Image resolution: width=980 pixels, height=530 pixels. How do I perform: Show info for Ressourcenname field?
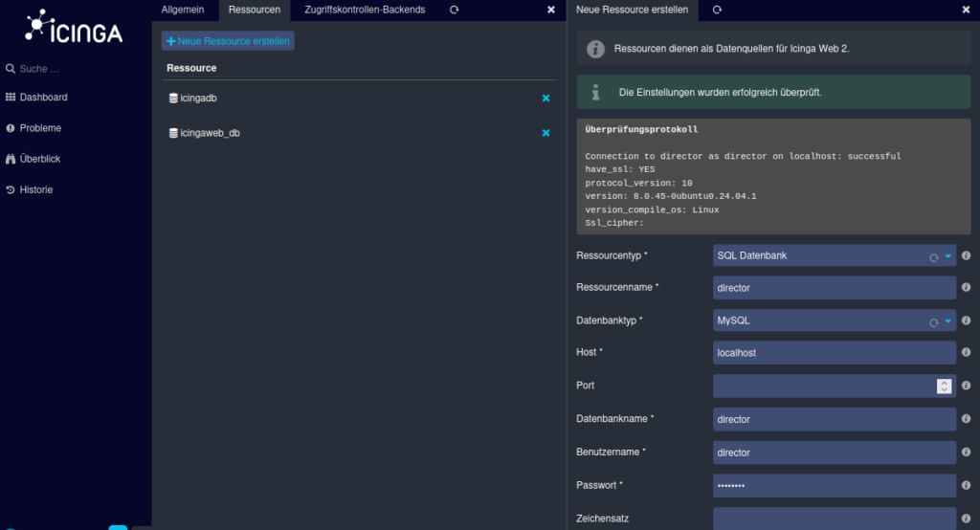[967, 288]
